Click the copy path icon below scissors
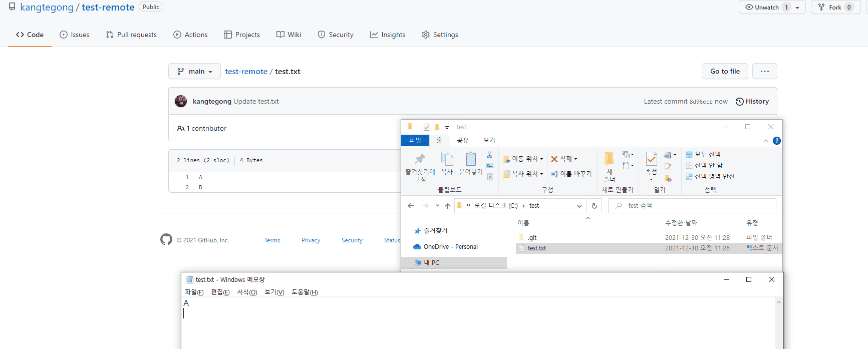 coord(490,166)
